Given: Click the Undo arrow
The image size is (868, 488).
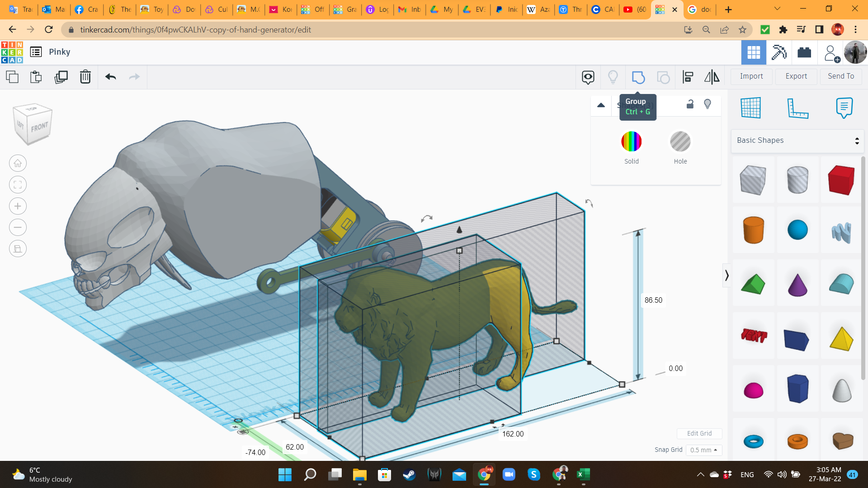Looking at the screenshot, I should (110, 77).
